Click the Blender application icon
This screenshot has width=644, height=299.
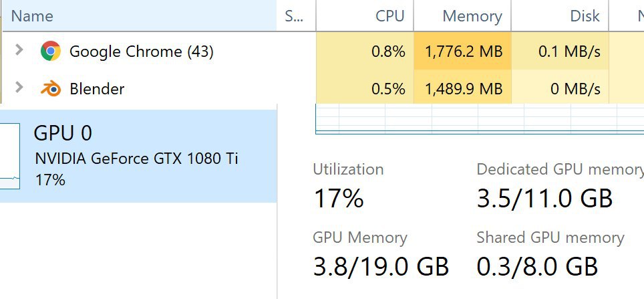click(51, 88)
